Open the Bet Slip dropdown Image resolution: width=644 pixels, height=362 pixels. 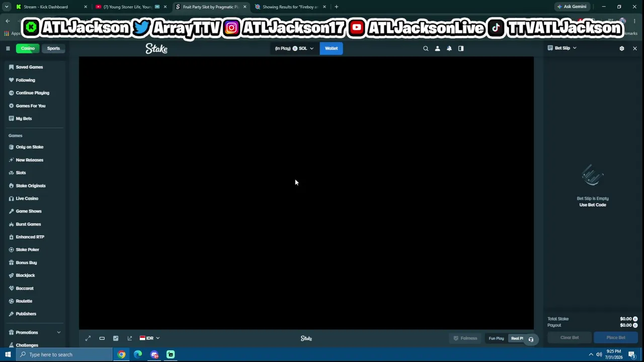tap(562, 48)
